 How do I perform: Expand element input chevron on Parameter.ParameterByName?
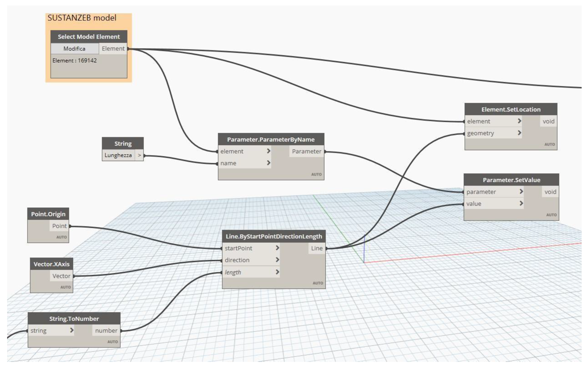tap(269, 151)
